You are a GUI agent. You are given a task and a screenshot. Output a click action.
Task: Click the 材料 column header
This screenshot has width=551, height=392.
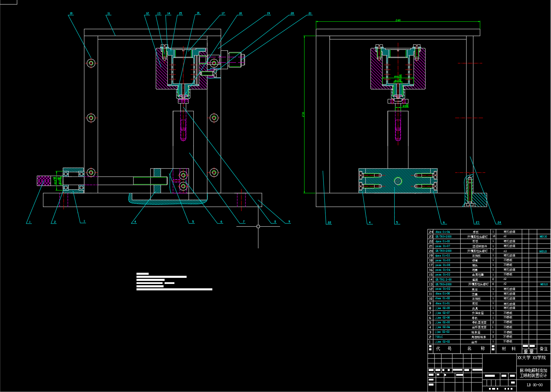pyautogui.click(x=509, y=349)
